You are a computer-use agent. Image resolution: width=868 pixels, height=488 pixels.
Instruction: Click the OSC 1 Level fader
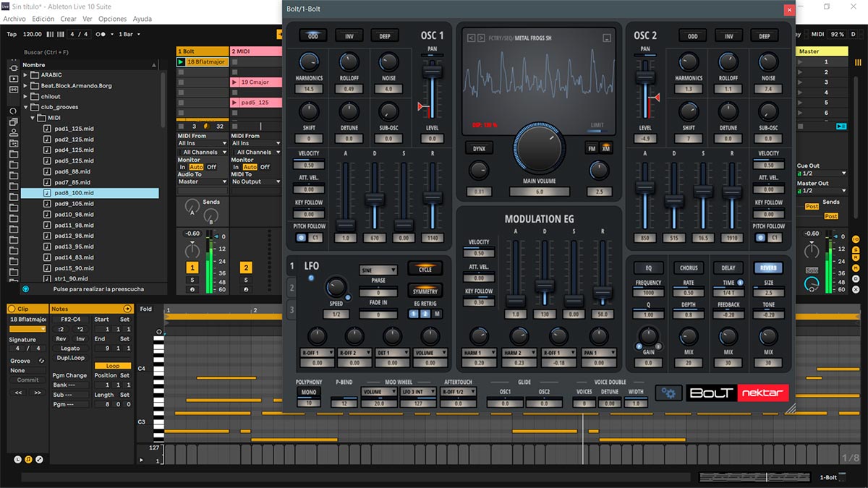click(433, 72)
